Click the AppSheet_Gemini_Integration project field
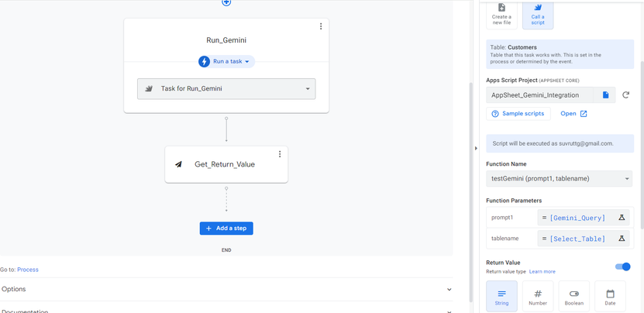 click(539, 95)
